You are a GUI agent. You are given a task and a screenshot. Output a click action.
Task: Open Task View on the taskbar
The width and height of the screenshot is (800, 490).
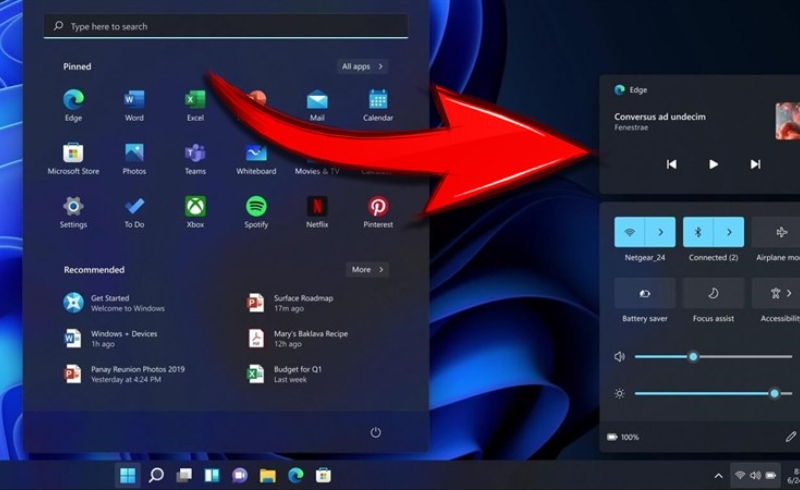[x=184, y=476]
